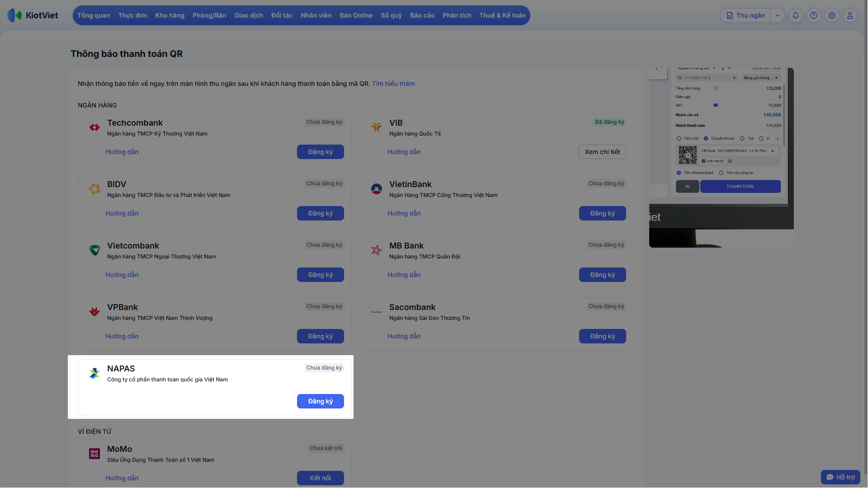Connect MoMo with Kết nối
The width and height of the screenshot is (868, 488).
tap(321, 478)
